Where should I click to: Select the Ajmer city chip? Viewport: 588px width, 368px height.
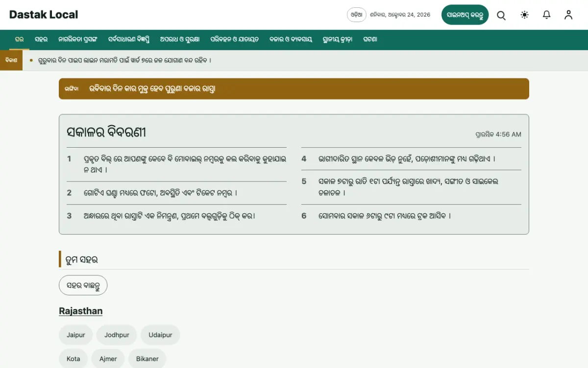click(108, 359)
